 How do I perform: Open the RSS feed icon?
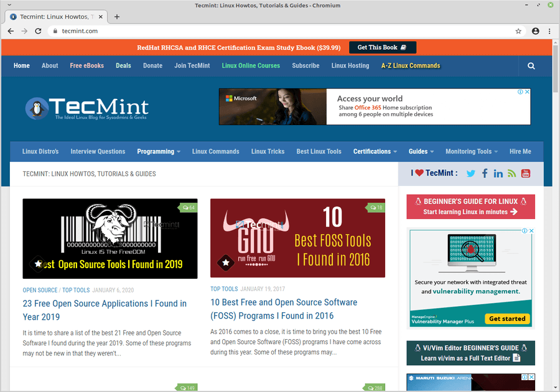click(x=512, y=174)
